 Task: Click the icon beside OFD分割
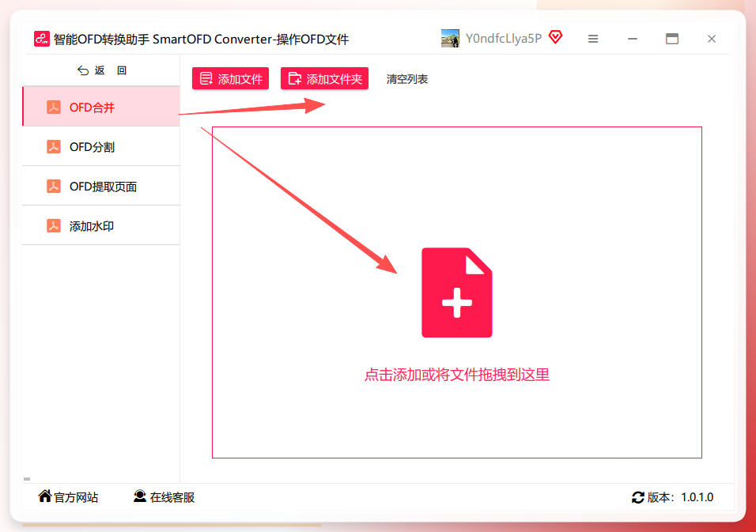tap(54, 146)
